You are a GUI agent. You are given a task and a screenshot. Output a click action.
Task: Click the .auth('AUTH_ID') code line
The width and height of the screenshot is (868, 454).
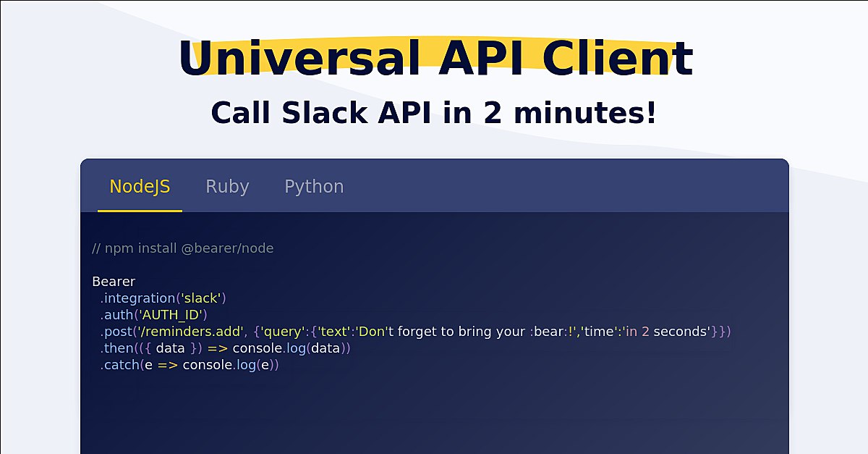pyautogui.click(x=154, y=315)
